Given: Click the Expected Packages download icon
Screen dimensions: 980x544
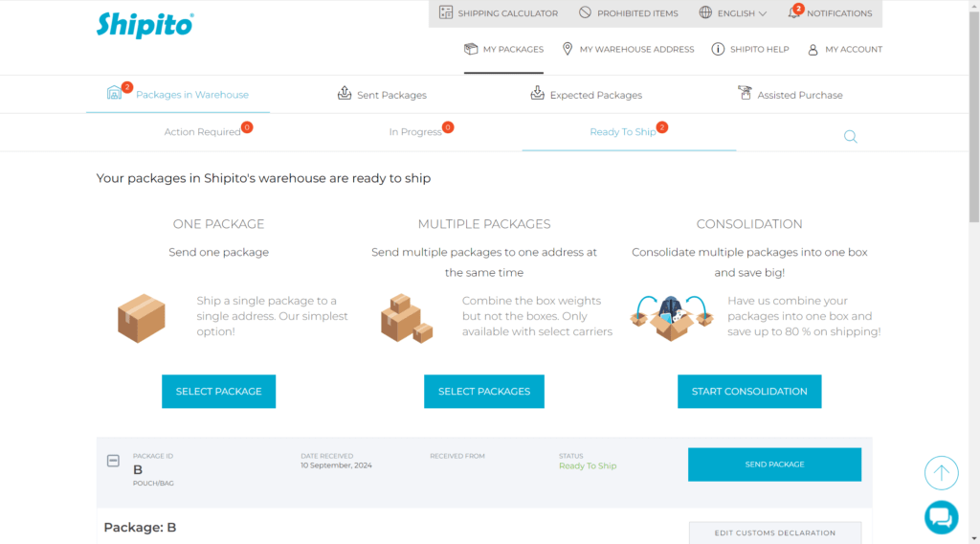Looking at the screenshot, I should click(538, 93).
